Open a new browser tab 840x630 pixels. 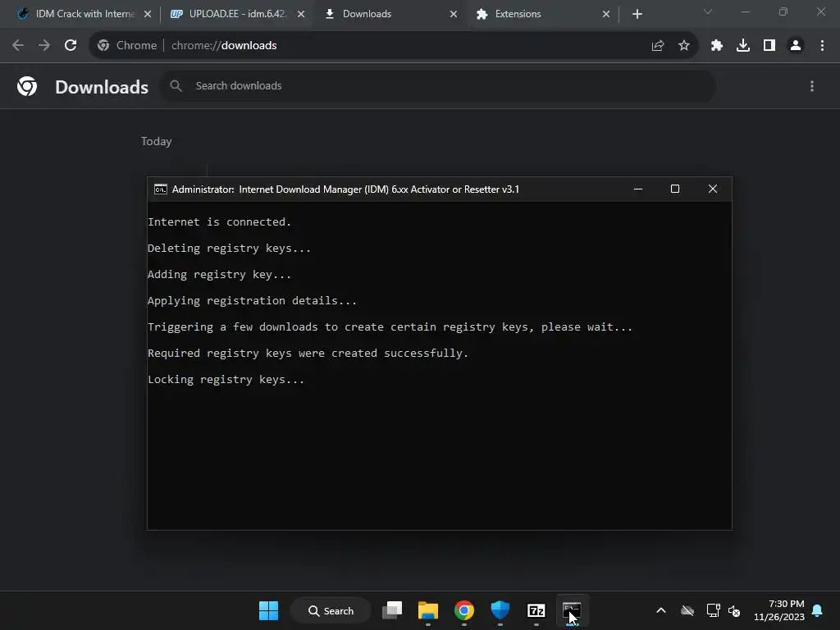[x=637, y=14]
